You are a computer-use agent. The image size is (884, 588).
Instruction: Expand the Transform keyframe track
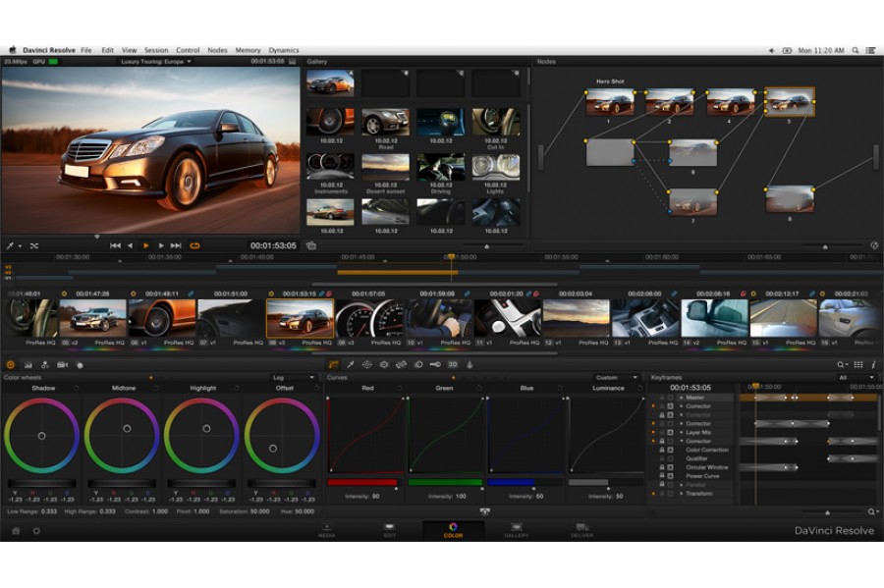click(681, 494)
